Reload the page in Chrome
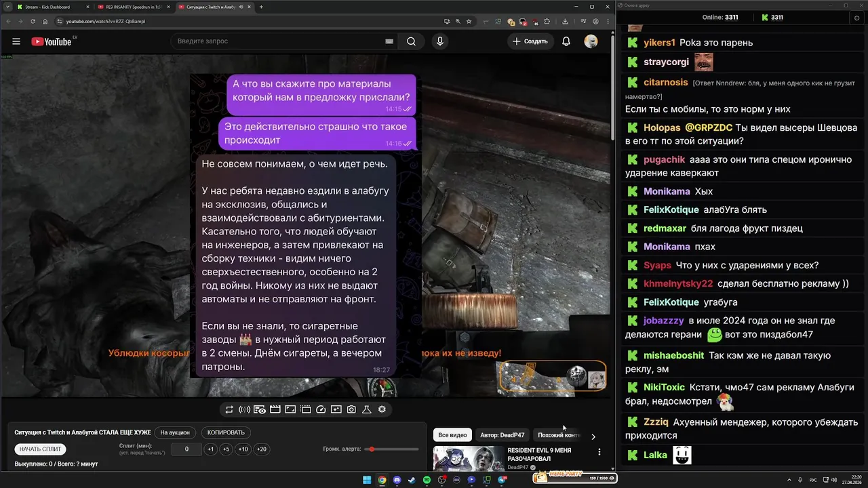This screenshot has width=868, height=488. tap(33, 21)
